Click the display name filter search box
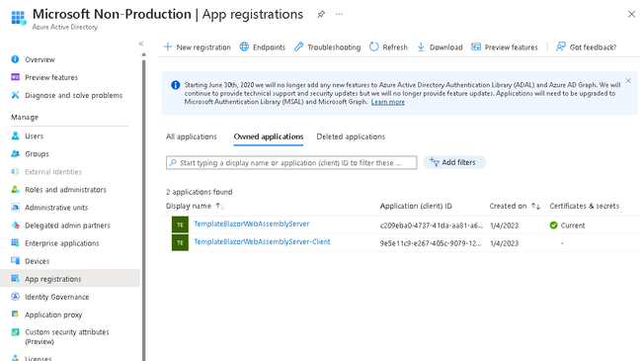The height and width of the screenshot is (361, 644). tap(291, 162)
